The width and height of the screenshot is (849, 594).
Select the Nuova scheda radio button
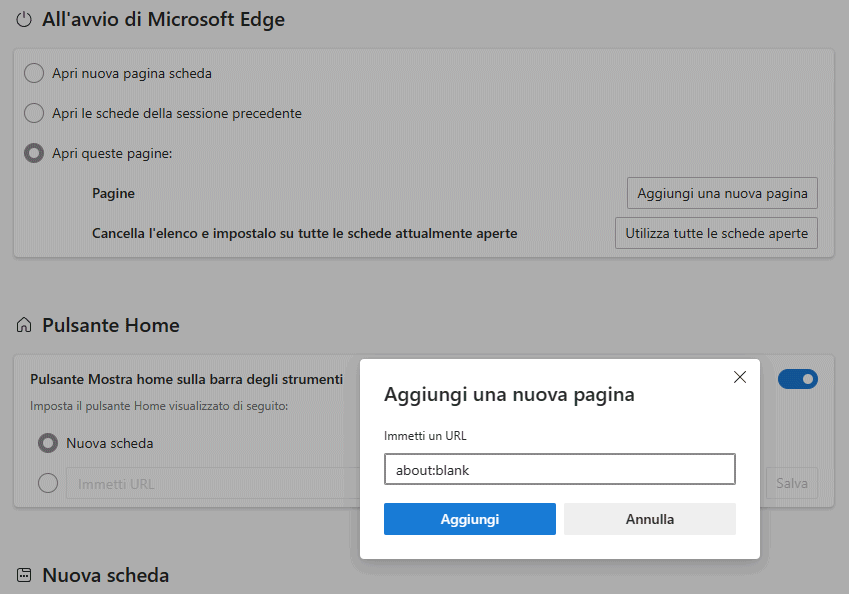48,443
